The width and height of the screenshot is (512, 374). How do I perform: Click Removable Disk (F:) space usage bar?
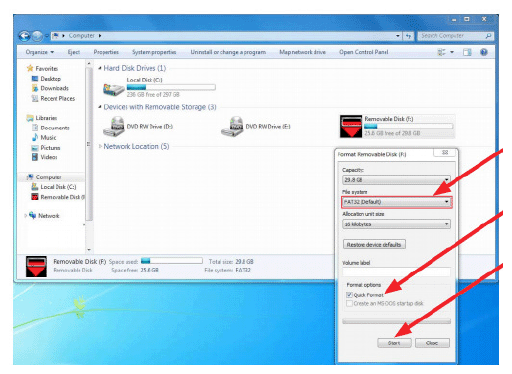pos(408,126)
